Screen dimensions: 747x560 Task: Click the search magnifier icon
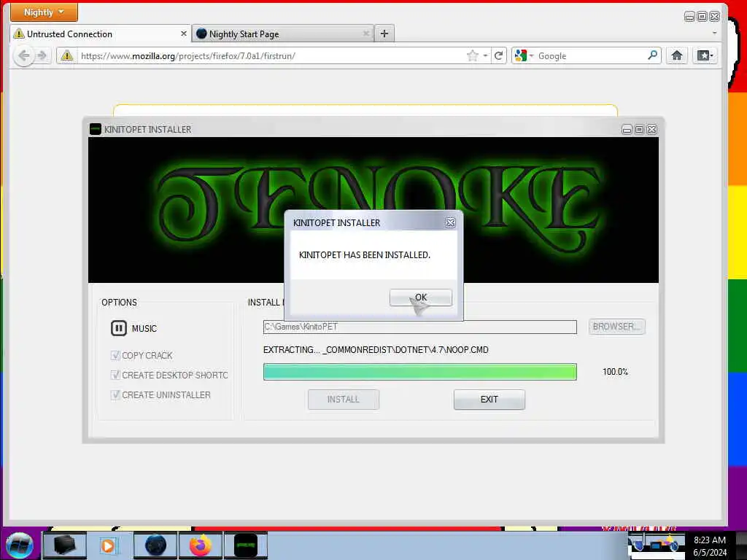tap(653, 55)
